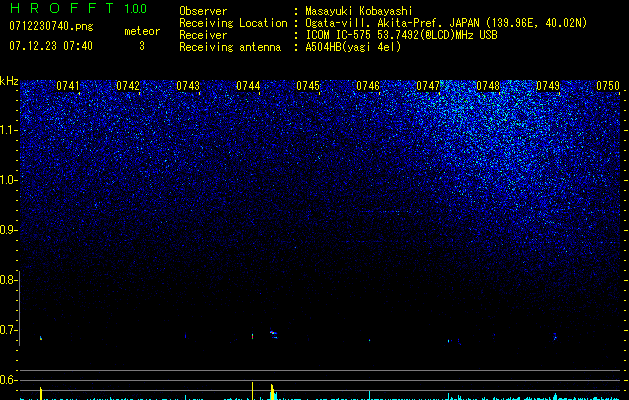Click the 0741 time marker
The image size is (629, 400).
pos(67,86)
